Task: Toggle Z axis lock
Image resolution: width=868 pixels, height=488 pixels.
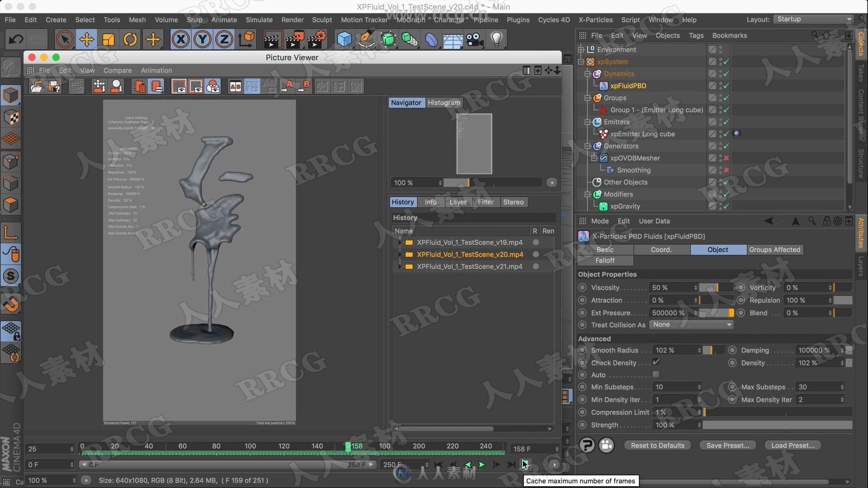Action: pos(224,39)
